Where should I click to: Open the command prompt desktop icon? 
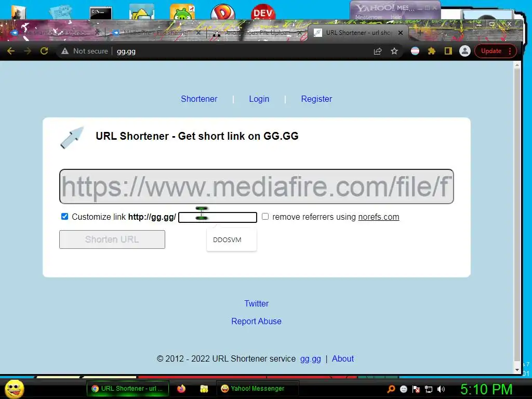(101, 13)
